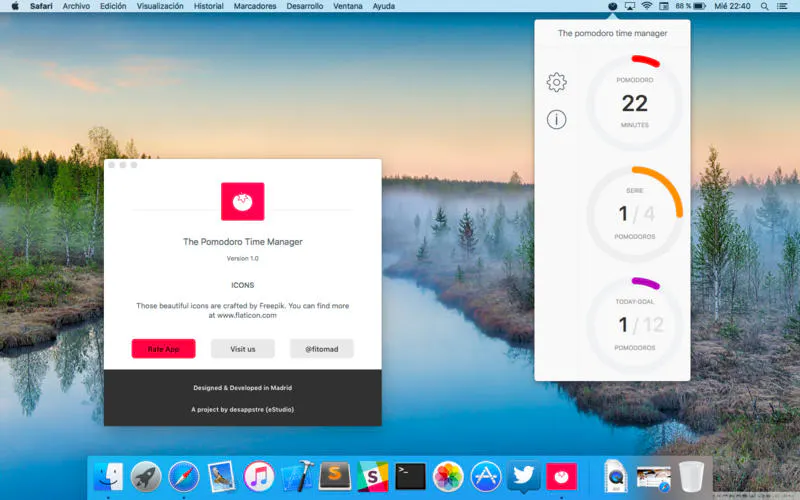This screenshot has width=800, height=500.
Task: Click the Serie 1/4 progress ring
Action: [634, 214]
